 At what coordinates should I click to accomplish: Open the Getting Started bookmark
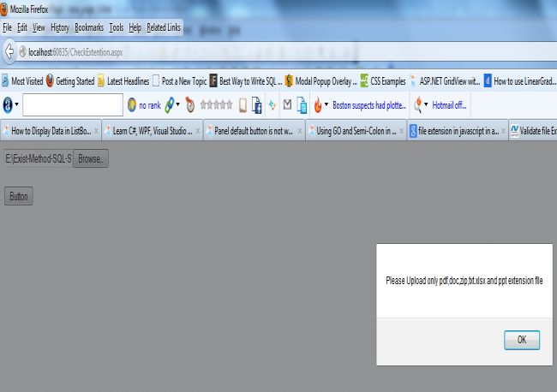(x=70, y=81)
